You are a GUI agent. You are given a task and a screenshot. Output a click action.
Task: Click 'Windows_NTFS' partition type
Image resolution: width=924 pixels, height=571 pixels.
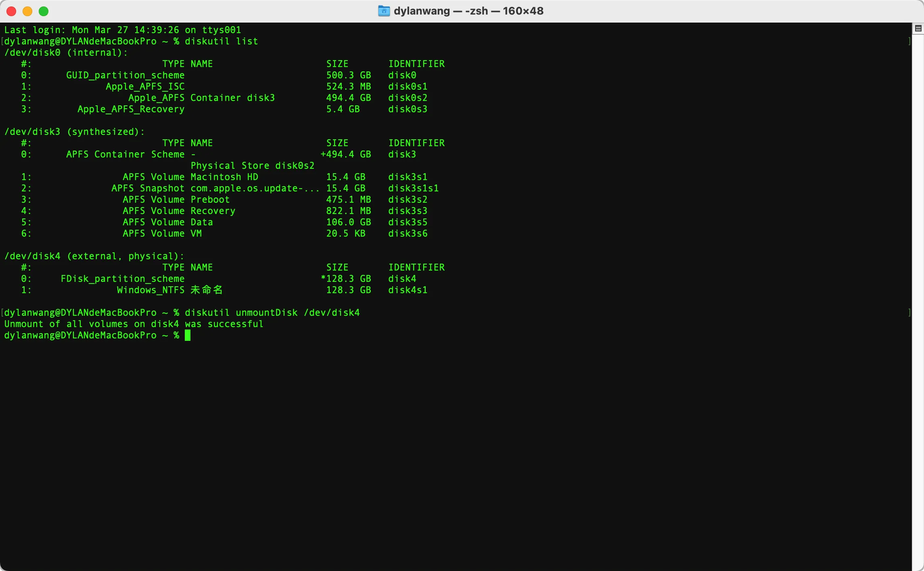point(151,290)
